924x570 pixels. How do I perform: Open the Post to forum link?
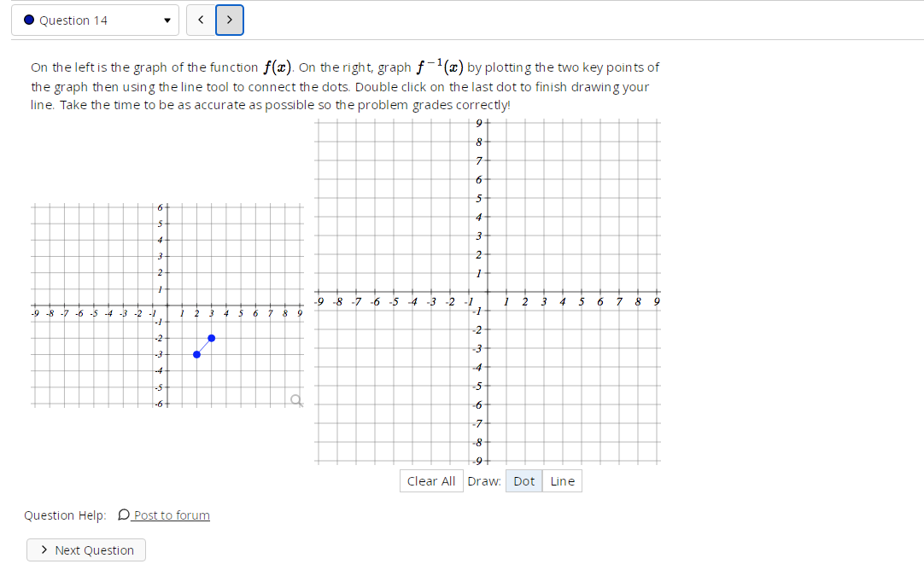coord(171,515)
